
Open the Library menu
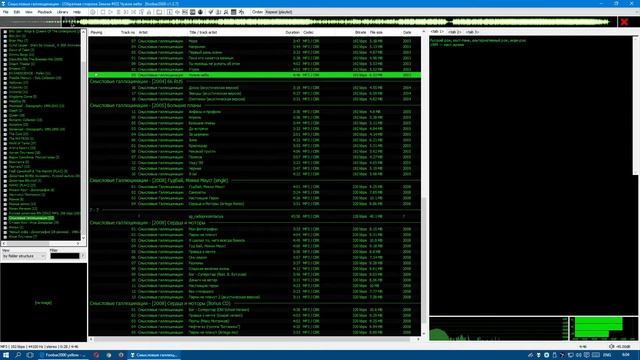point(62,12)
